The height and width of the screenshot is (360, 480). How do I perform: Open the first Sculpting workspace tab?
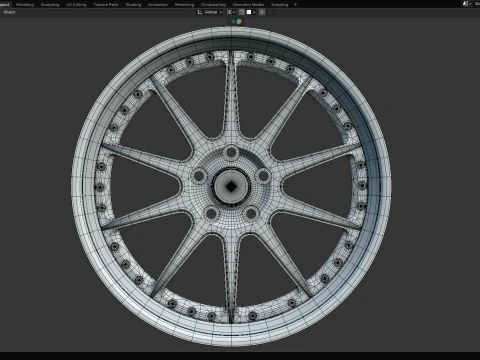click(50, 5)
